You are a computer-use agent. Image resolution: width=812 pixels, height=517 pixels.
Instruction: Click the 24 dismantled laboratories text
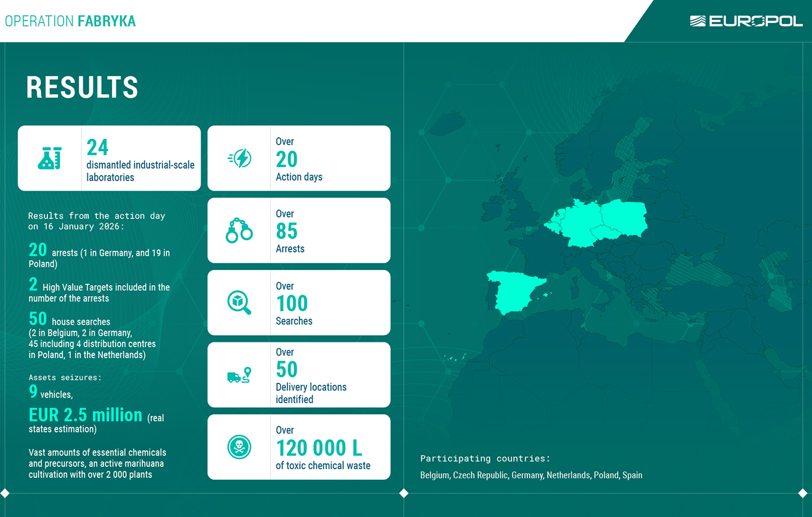click(140, 159)
